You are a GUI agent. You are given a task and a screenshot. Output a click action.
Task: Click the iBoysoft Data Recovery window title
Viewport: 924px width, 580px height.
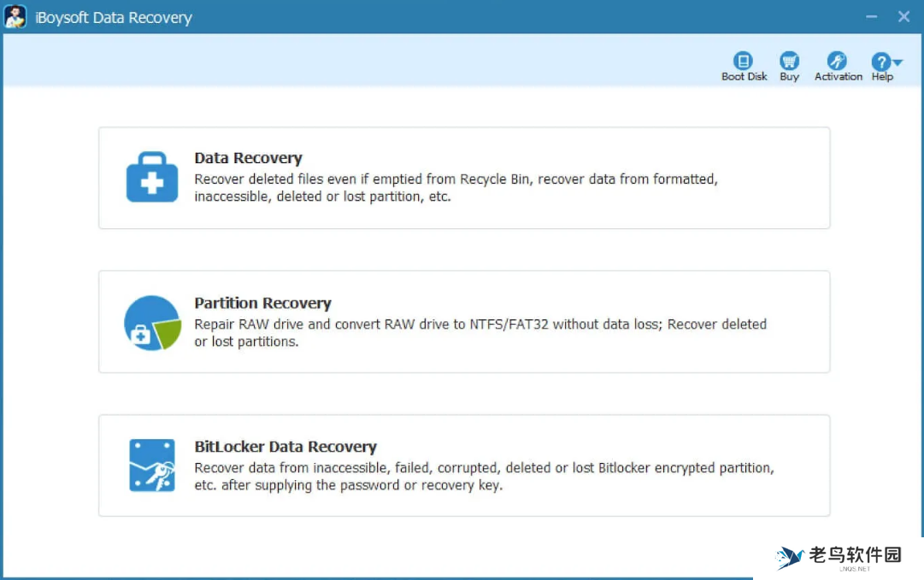114,18
